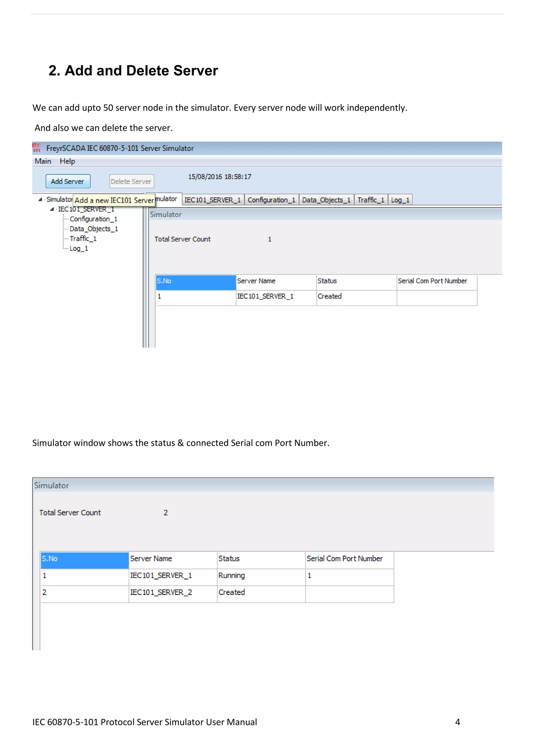Click Serial Com Port Number header, lower table

pos(350,560)
